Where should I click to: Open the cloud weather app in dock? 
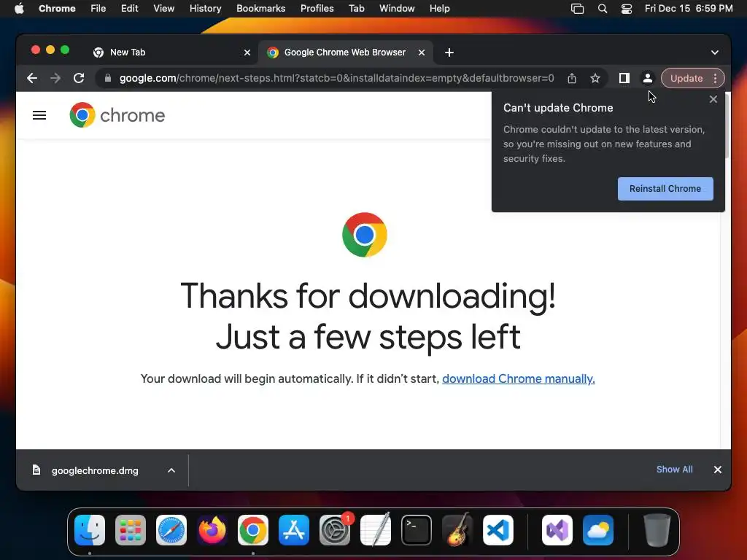coord(598,530)
